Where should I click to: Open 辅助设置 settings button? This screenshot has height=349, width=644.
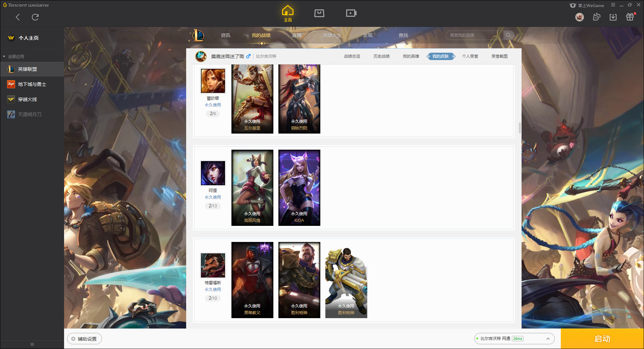[x=85, y=339]
